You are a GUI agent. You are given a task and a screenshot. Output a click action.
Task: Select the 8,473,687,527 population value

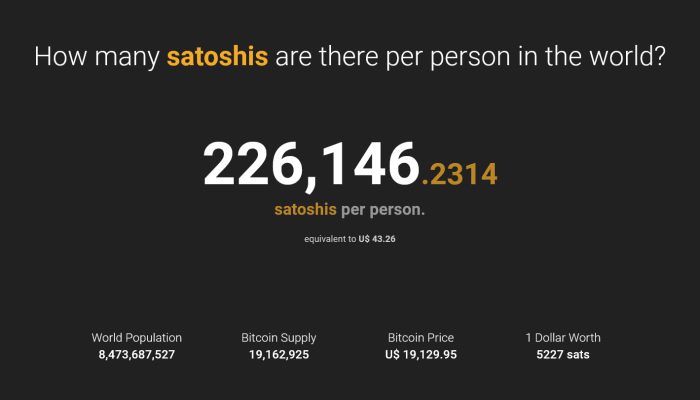click(x=137, y=355)
